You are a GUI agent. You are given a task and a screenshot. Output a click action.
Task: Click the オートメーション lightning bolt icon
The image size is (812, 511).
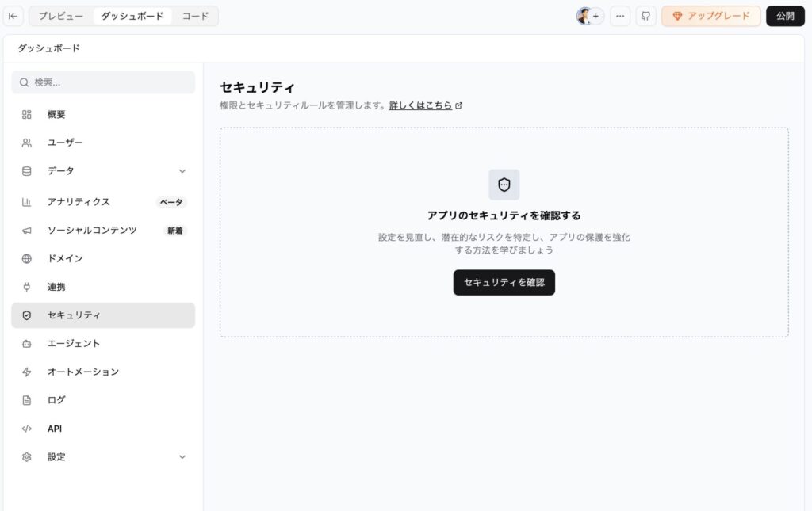pyautogui.click(x=27, y=372)
